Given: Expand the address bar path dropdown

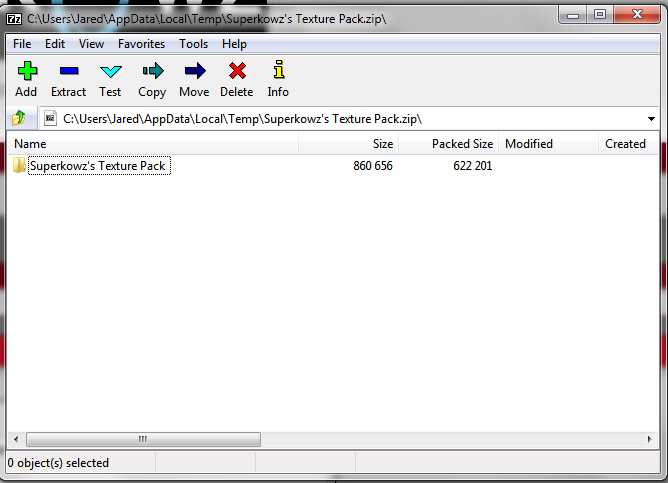Looking at the screenshot, I should [x=651, y=119].
